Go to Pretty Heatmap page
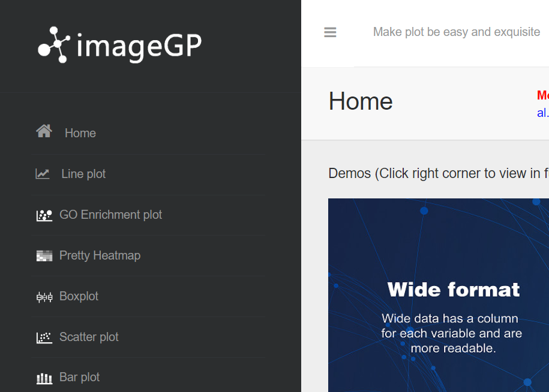 point(100,255)
